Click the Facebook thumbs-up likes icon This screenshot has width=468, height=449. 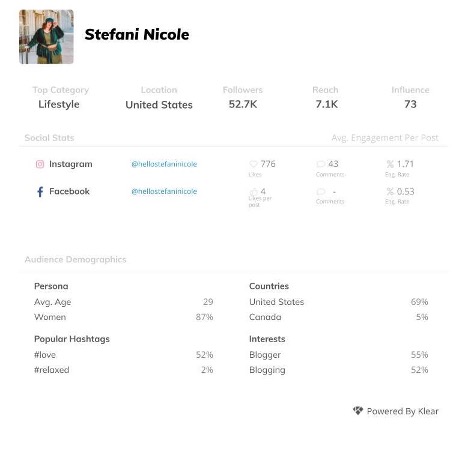coord(254,191)
